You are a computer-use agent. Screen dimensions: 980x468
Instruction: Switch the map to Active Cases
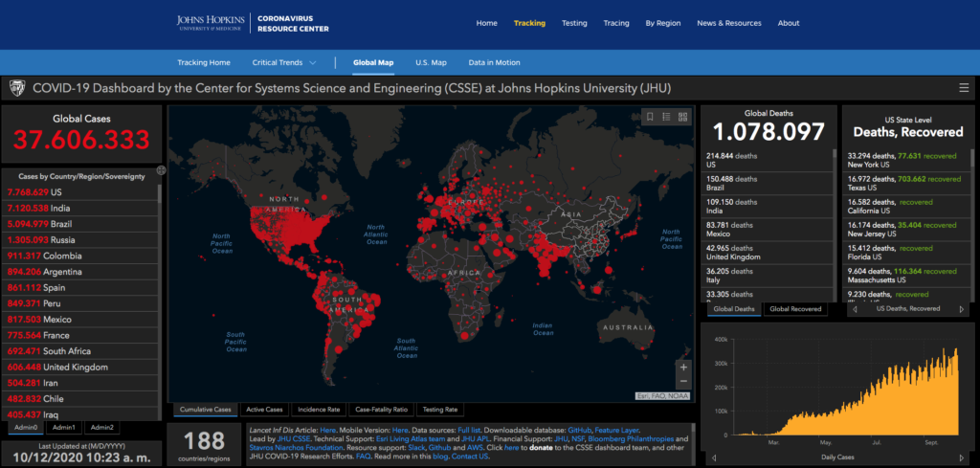tap(264, 410)
